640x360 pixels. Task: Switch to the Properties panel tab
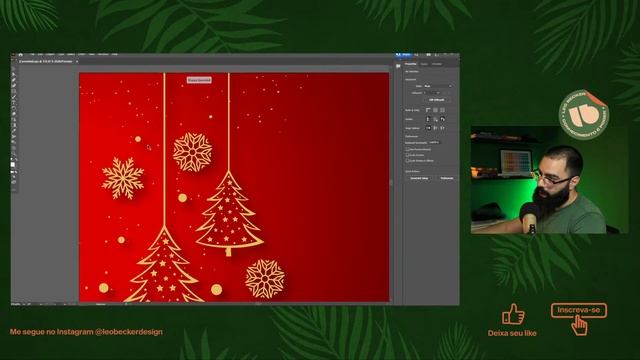[411, 64]
